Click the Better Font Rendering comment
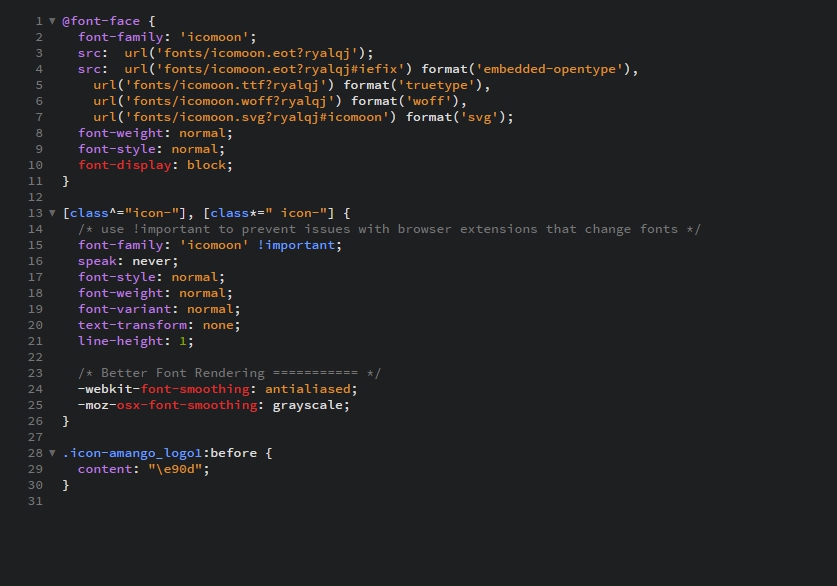The height and width of the screenshot is (586, 837). click(230, 373)
